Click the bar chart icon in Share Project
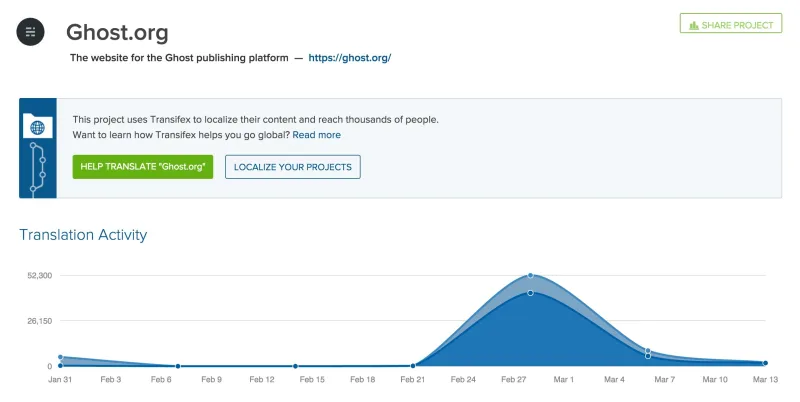Viewport: 800px width, 402px height. [x=694, y=25]
